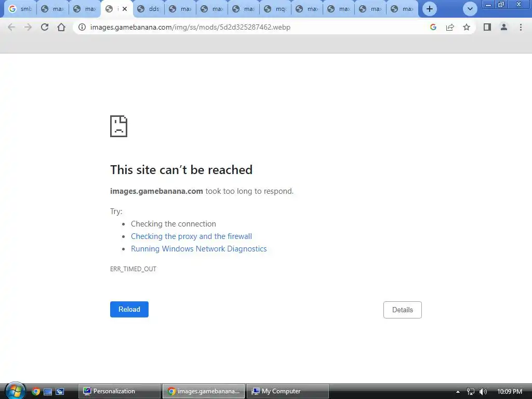Switch to the 'mq' tab
This screenshot has height=399, width=532.
275,9
